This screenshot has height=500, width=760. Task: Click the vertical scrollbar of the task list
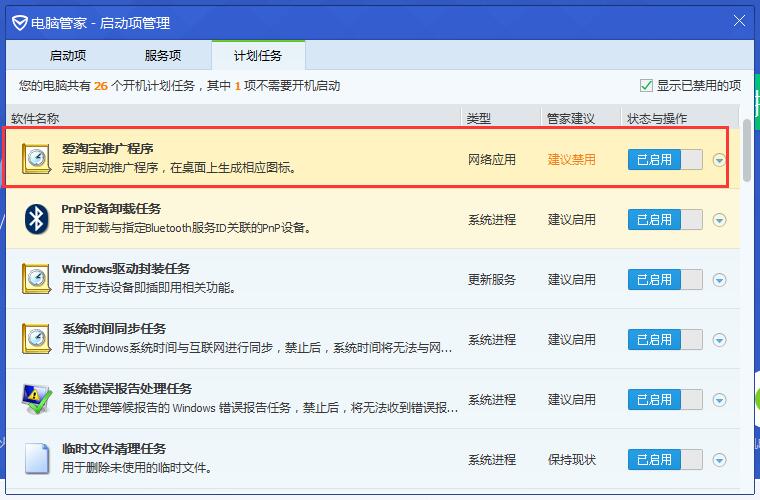[x=746, y=150]
